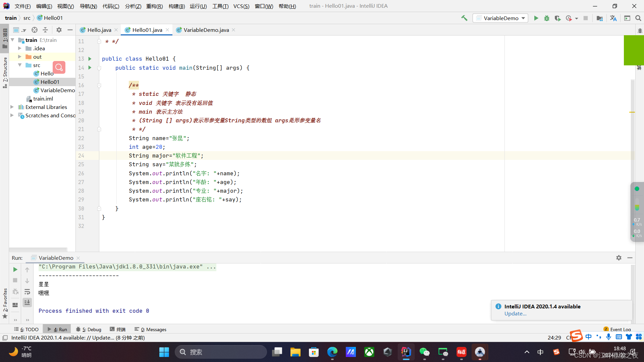Open Run panel settings gear
The image size is (644, 362).
pyautogui.click(x=619, y=258)
